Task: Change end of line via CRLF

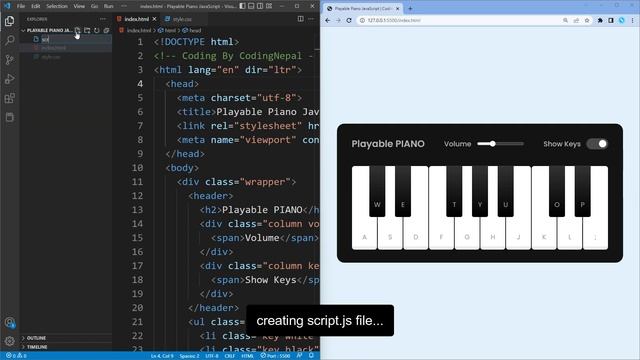Action: 230,356
